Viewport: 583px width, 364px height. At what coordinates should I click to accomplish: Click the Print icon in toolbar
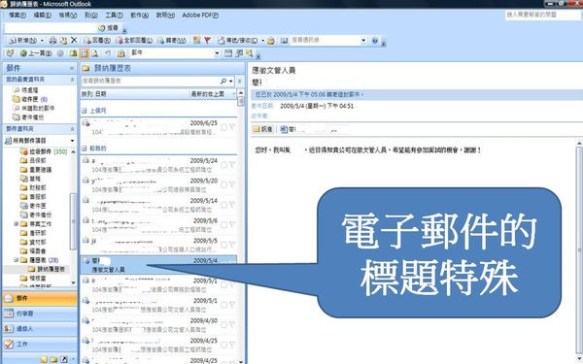(53, 40)
